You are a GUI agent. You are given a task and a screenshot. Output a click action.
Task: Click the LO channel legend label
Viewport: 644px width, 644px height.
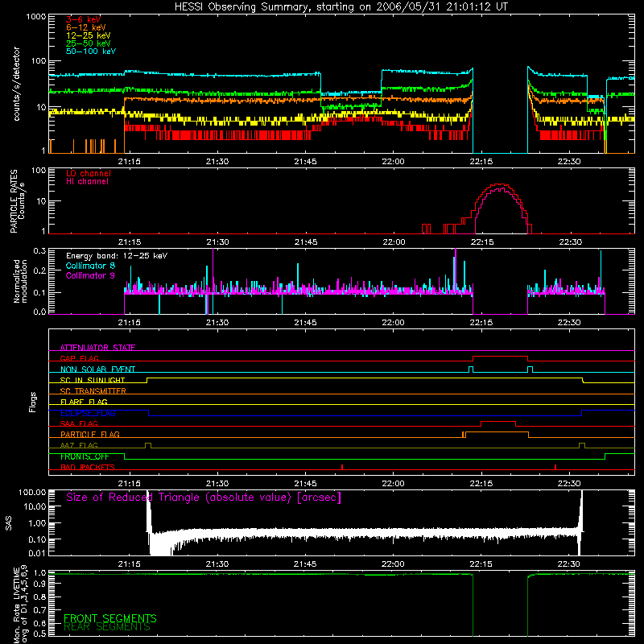click(89, 173)
